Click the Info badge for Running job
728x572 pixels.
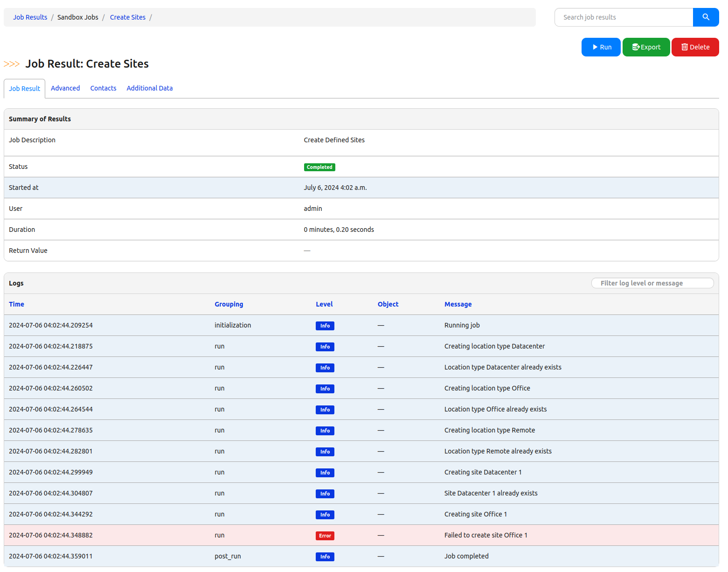325,326
